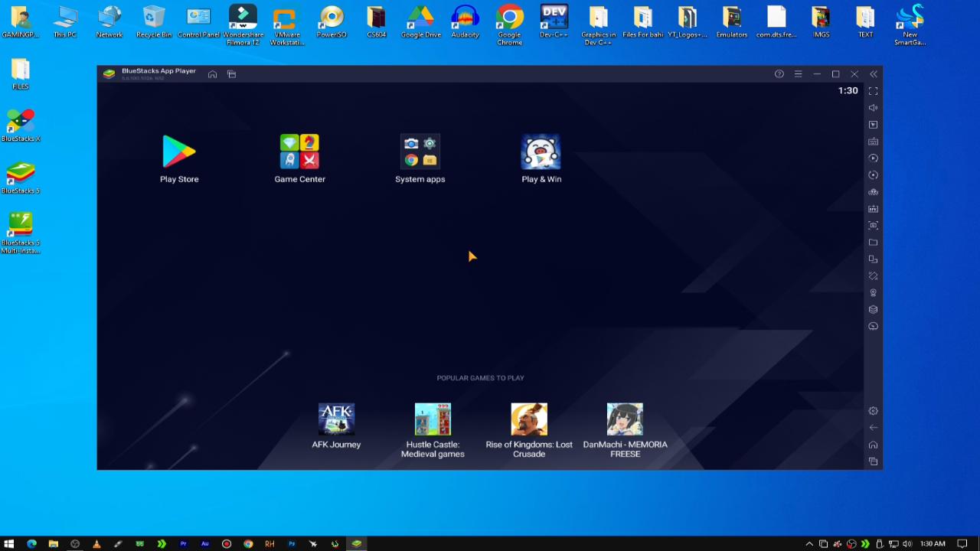
Task: Click the BlueStacks taskbar button
Action: pos(357,543)
